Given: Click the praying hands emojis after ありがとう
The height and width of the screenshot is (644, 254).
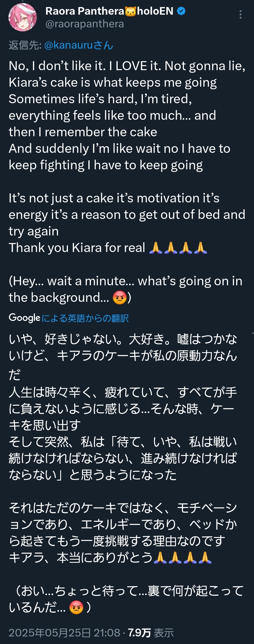Looking at the screenshot, I should (x=183, y=557).
